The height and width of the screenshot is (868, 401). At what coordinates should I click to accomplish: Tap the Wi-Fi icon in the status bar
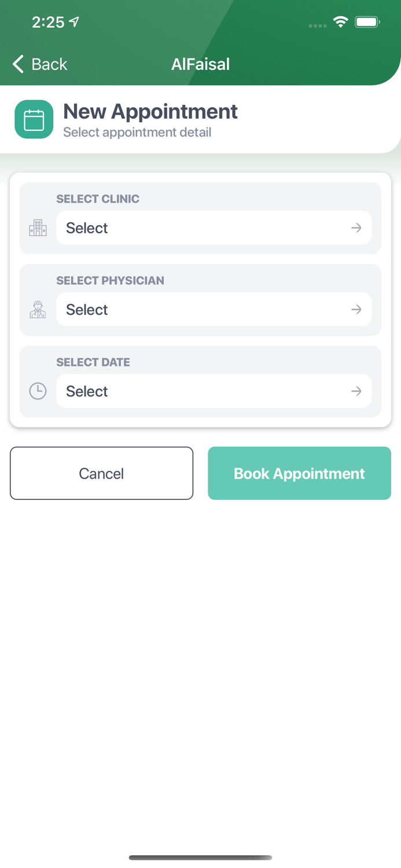click(340, 22)
